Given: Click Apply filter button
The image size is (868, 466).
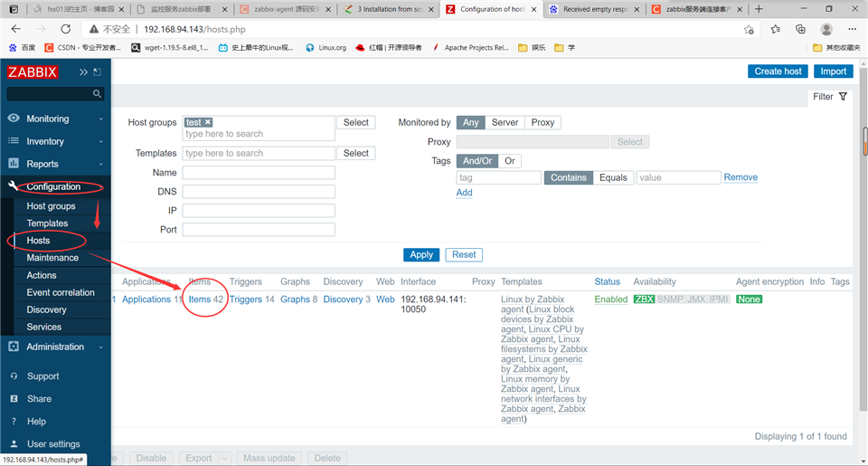Looking at the screenshot, I should click(x=421, y=254).
